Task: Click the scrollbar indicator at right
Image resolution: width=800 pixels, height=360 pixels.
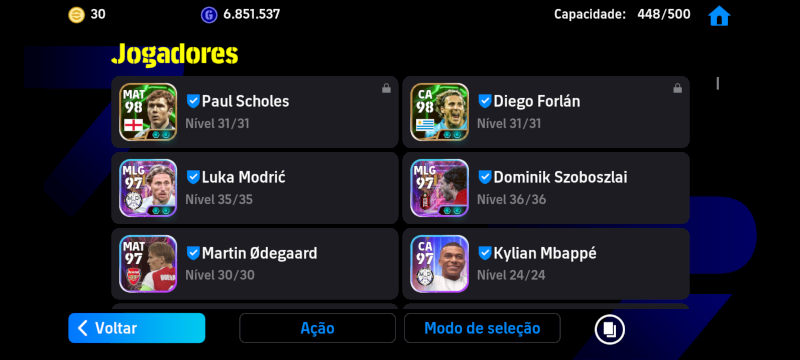Action: [x=717, y=84]
